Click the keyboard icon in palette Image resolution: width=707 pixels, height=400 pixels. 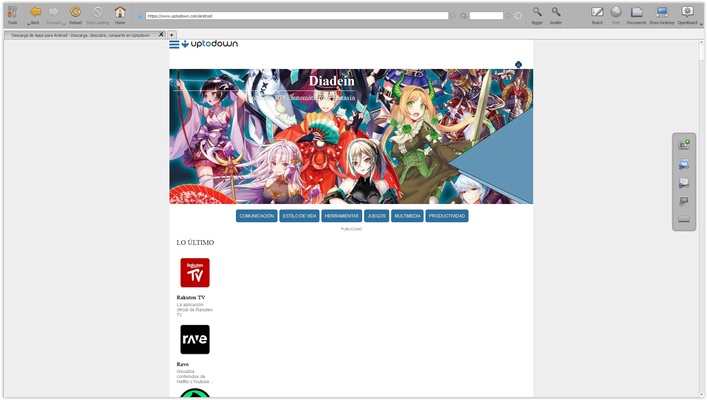(684, 219)
